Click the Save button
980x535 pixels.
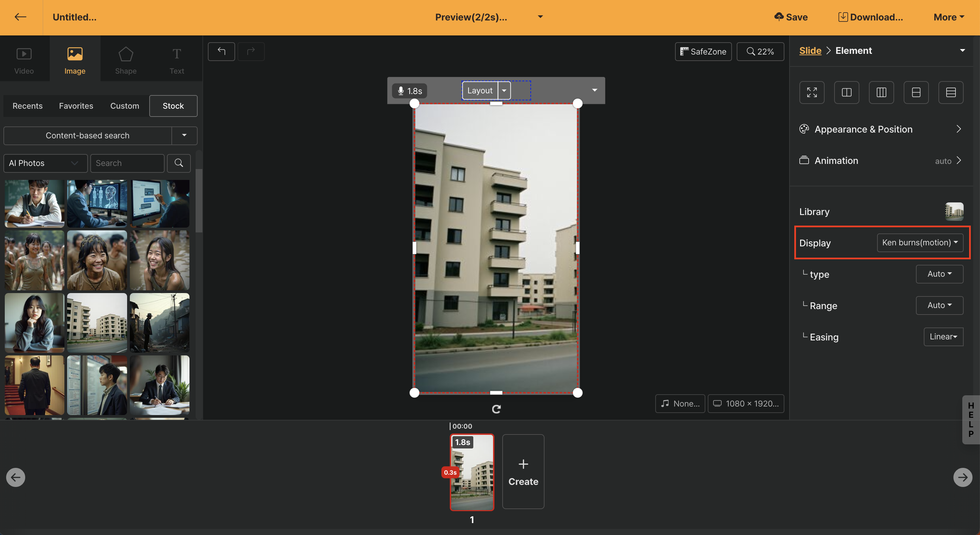click(x=791, y=17)
